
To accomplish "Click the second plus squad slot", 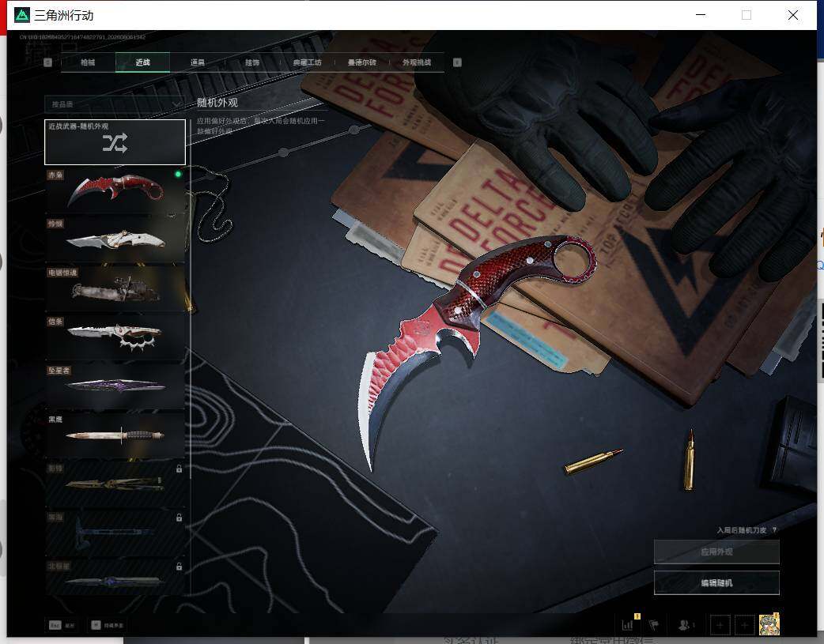I will [744, 625].
